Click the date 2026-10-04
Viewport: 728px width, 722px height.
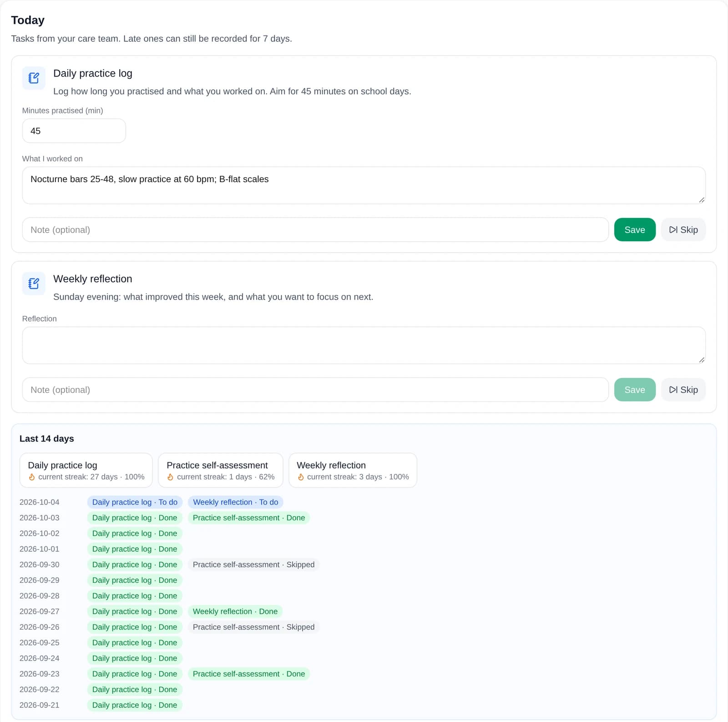pyautogui.click(x=39, y=502)
